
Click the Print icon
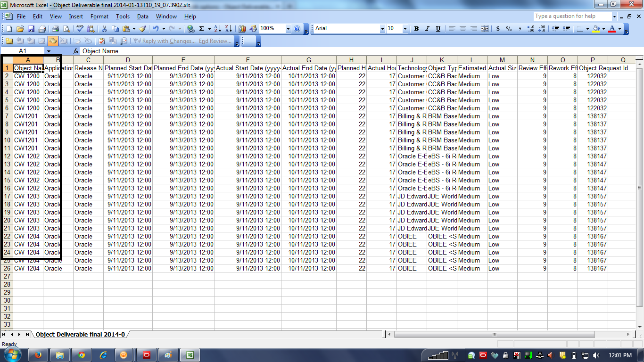(55, 29)
